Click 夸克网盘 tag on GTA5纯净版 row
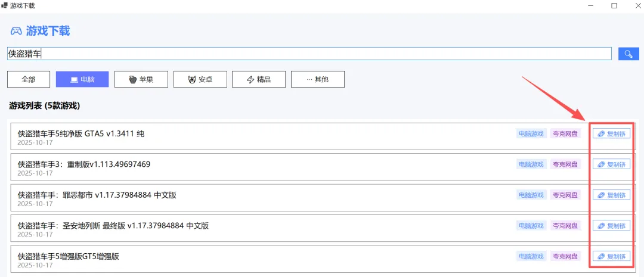This screenshot has width=644, height=277. coord(565,133)
